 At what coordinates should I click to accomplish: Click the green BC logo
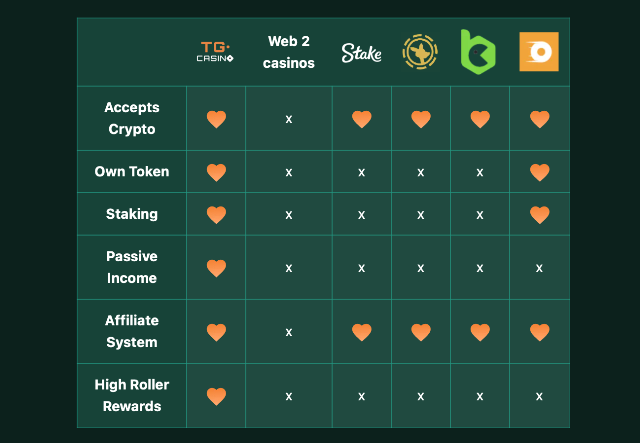pos(479,51)
